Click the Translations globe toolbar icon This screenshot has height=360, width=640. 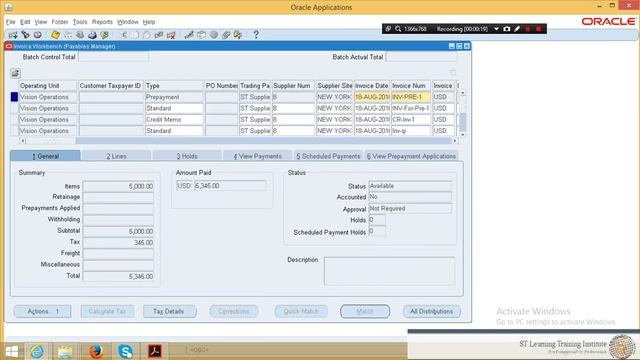213,35
